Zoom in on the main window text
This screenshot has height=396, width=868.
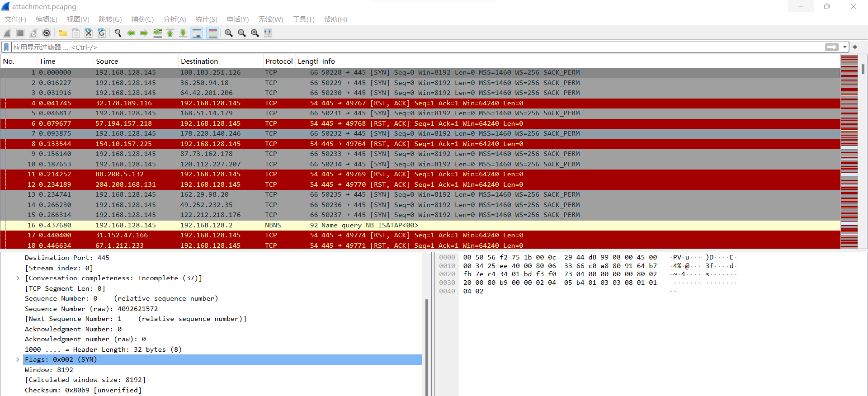pos(229,33)
